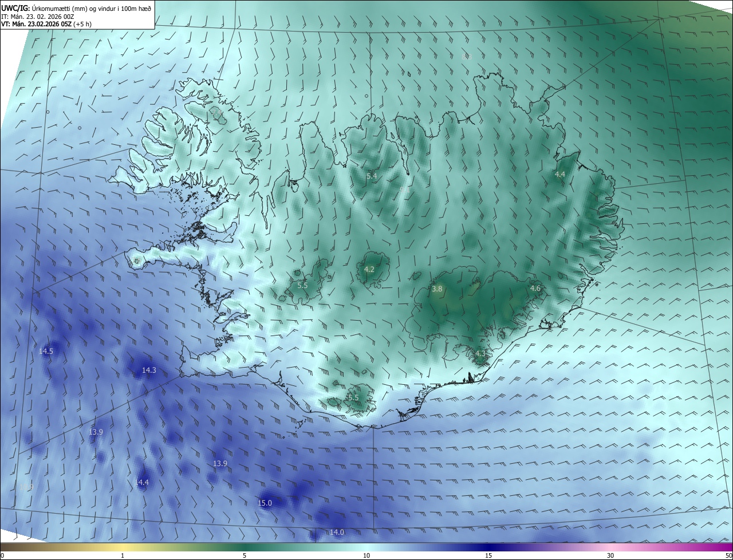Click the 4.2 value on the glacier

pyautogui.click(x=369, y=269)
